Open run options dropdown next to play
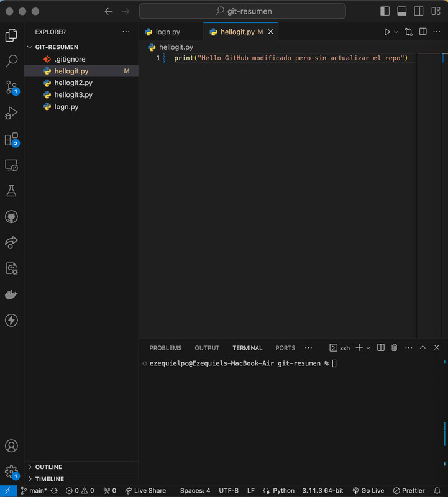 click(396, 32)
